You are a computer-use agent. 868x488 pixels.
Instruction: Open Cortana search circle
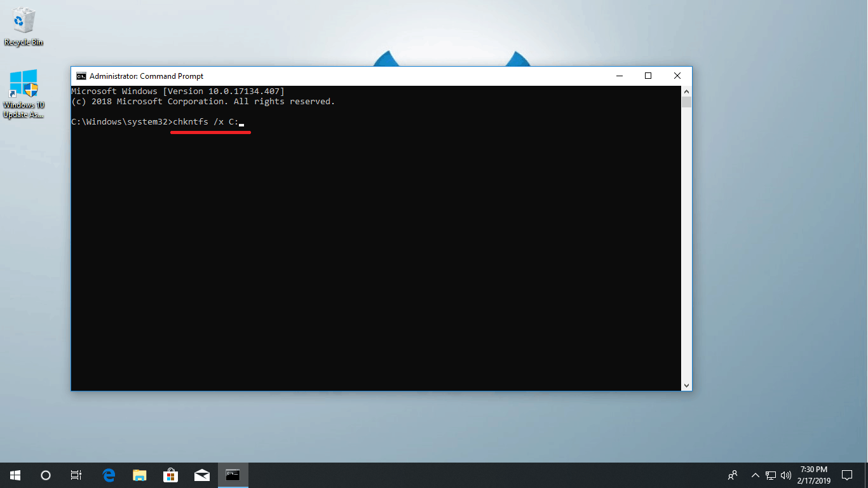click(46, 475)
